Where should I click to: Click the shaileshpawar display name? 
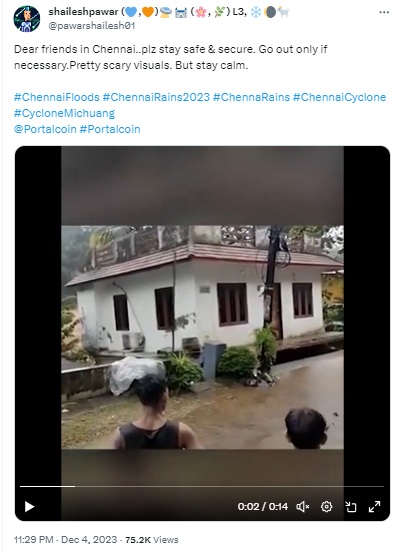pyautogui.click(x=83, y=12)
